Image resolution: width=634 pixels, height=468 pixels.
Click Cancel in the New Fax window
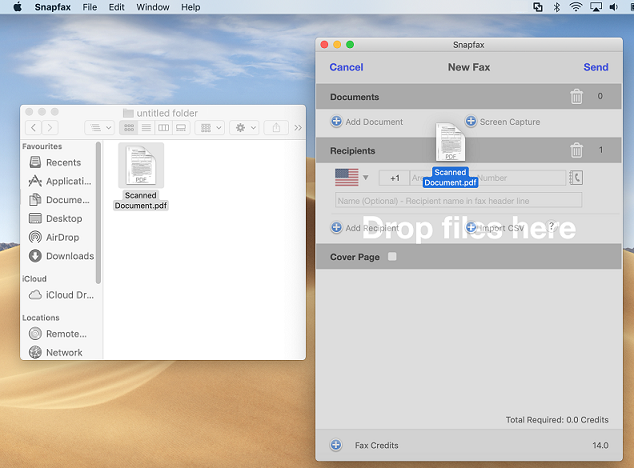[x=346, y=67]
